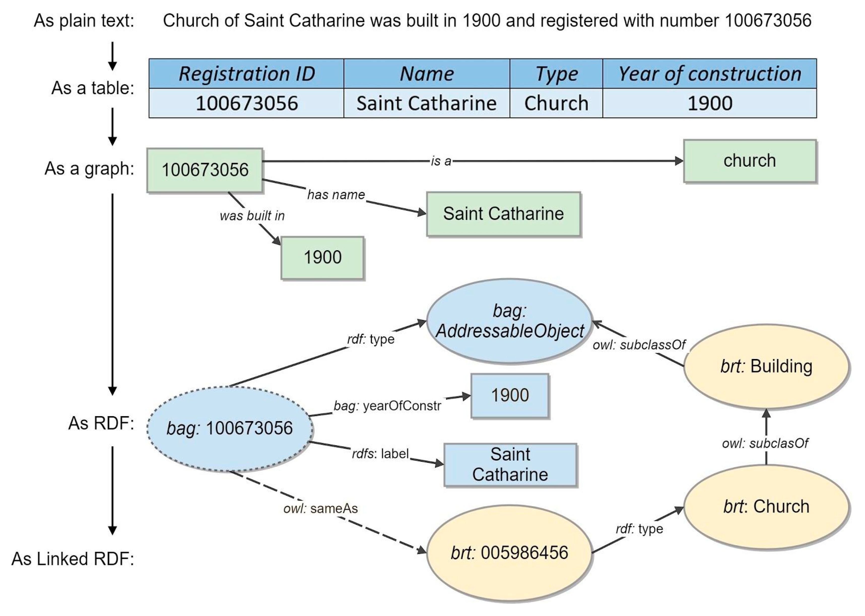
Task: Click the green 100673056 graph node
Action: click(x=205, y=170)
